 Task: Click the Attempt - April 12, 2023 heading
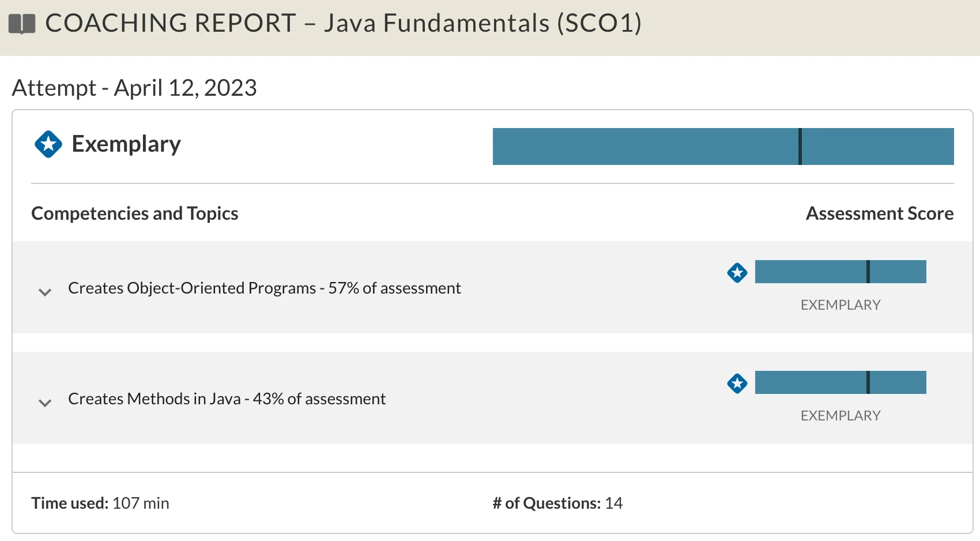(x=134, y=88)
